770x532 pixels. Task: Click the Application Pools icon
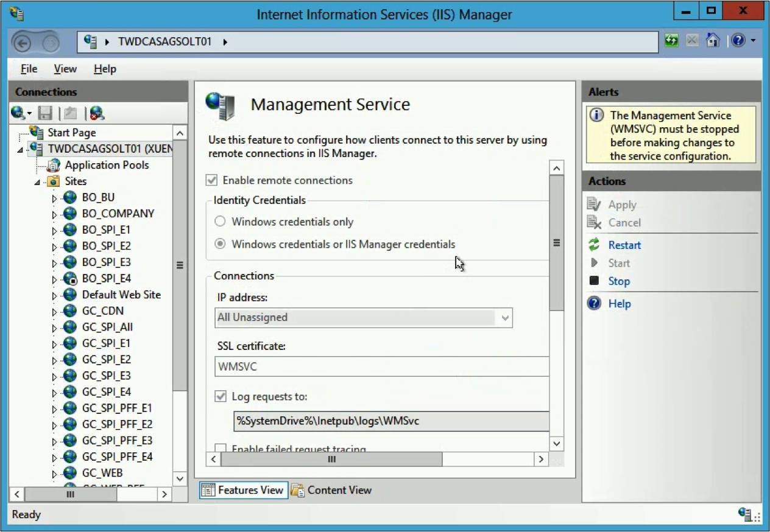pos(54,165)
